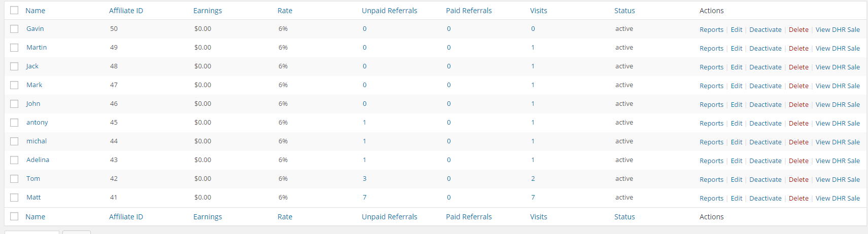This screenshot has height=234, width=868.
Task: Sort by Affiliate ID column header
Action: coord(126,11)
